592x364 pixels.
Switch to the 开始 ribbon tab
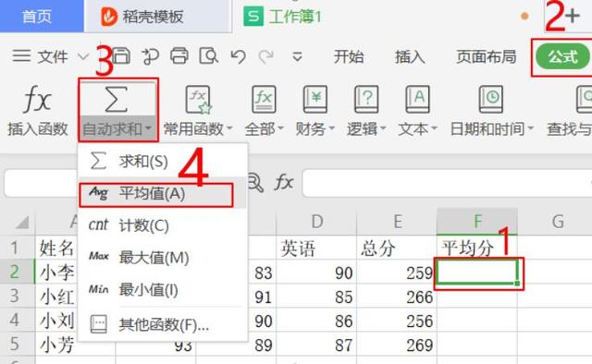tap(349, 56)
